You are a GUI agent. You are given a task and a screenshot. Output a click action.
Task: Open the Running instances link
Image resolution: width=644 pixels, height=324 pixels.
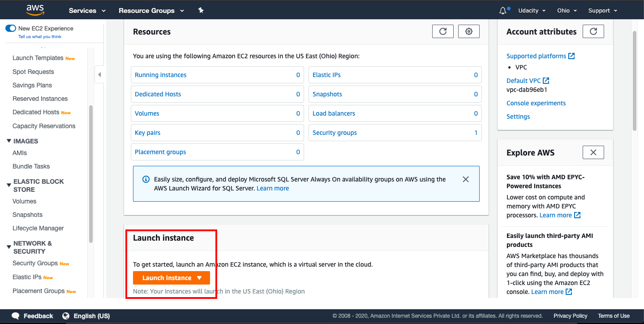tap(160, 75)
